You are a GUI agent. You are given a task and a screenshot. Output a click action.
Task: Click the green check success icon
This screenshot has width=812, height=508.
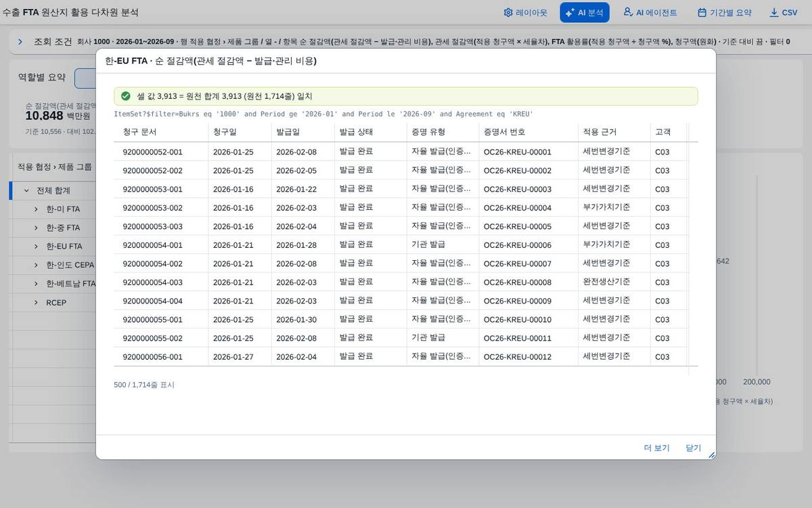(x=125, y=96)
